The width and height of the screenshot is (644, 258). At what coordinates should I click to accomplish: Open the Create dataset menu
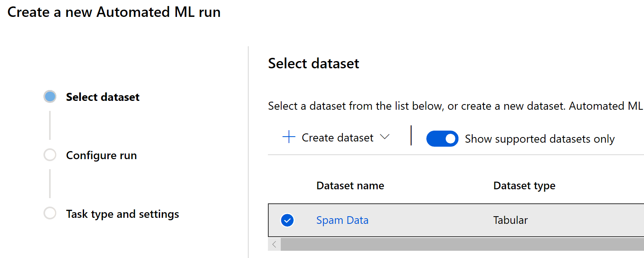[337, 138]
